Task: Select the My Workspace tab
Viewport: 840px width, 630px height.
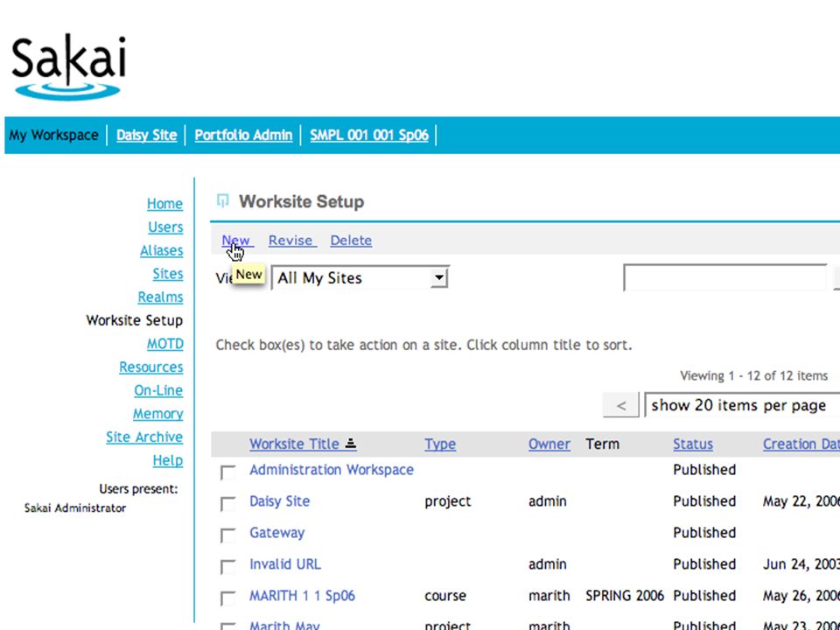Action: pyautogui.click(x=53, y=135)
